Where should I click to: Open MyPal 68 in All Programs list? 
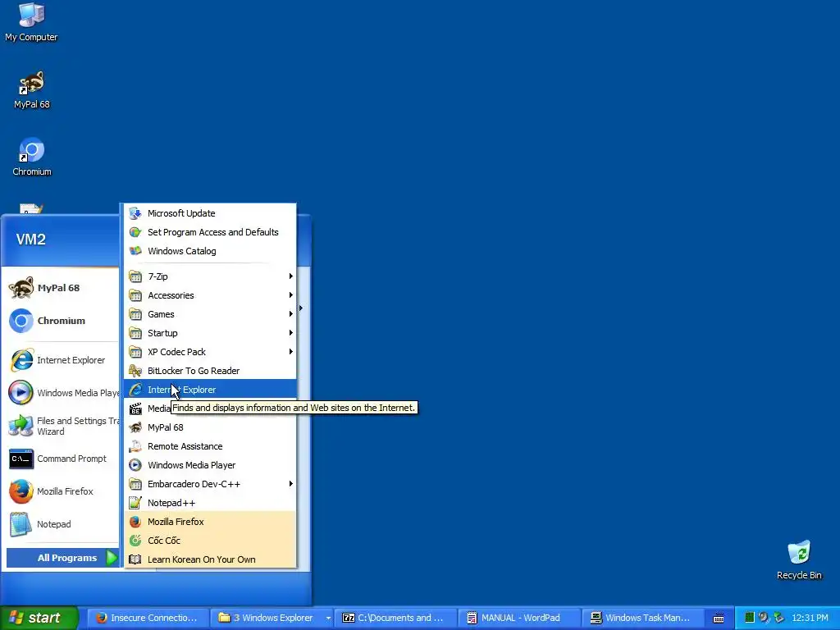pos(210,427)
